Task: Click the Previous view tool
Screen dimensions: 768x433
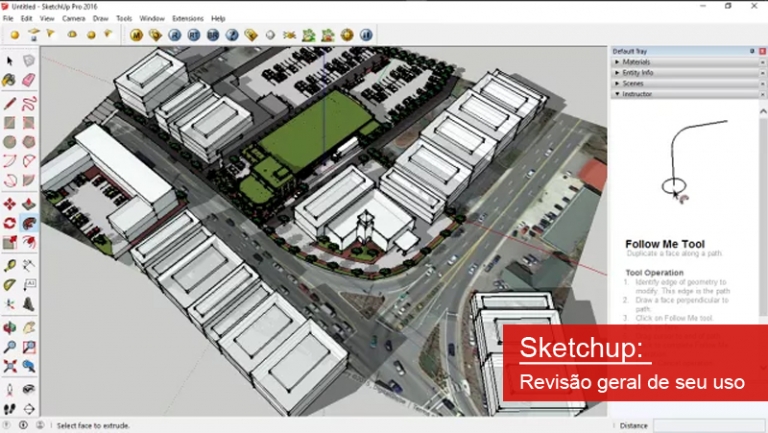Action: tap(29, 366)
